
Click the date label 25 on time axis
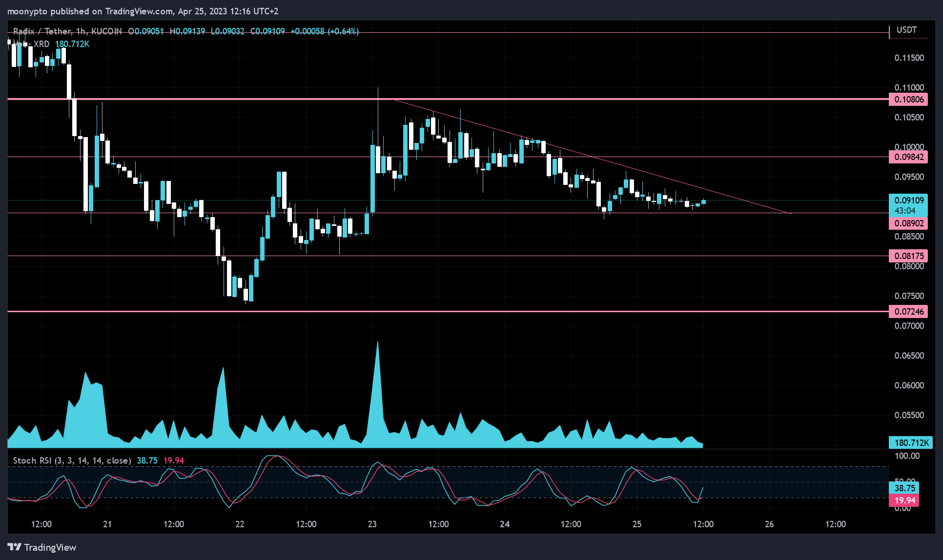[637, 524]
